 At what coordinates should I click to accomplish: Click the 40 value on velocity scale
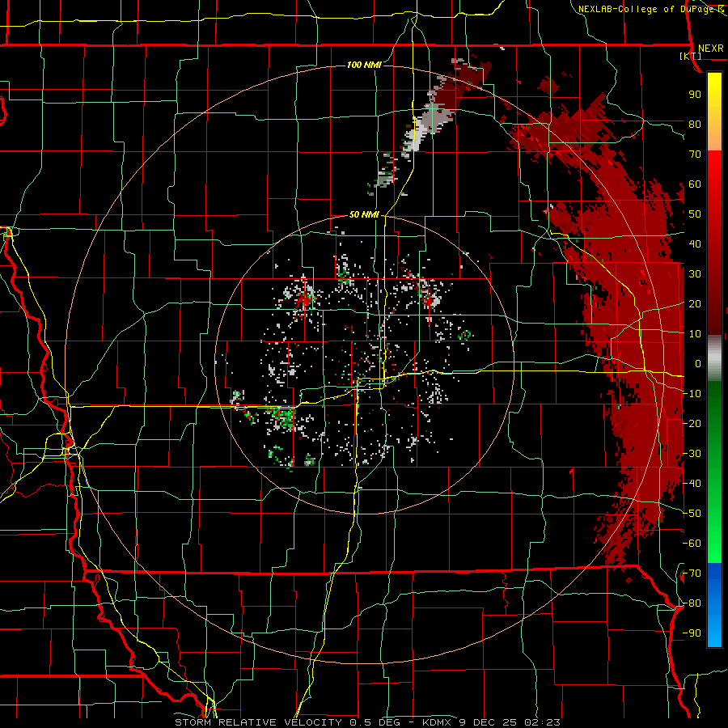click(695, 243)
